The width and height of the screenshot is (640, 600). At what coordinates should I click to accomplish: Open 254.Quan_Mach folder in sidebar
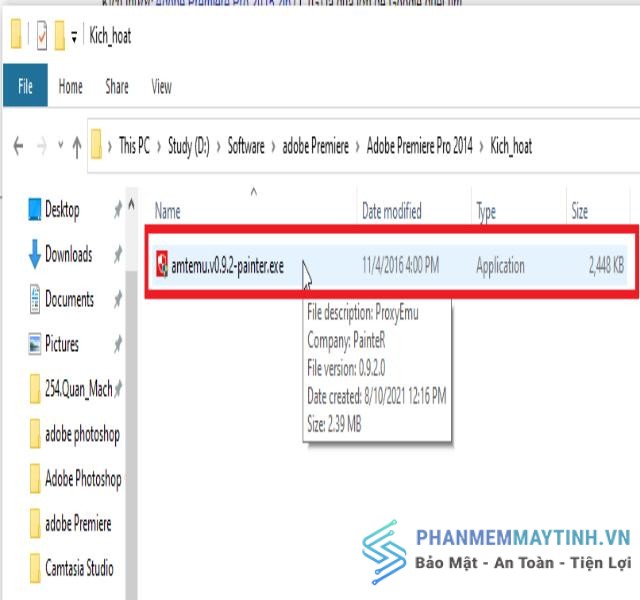click(78, 389)
